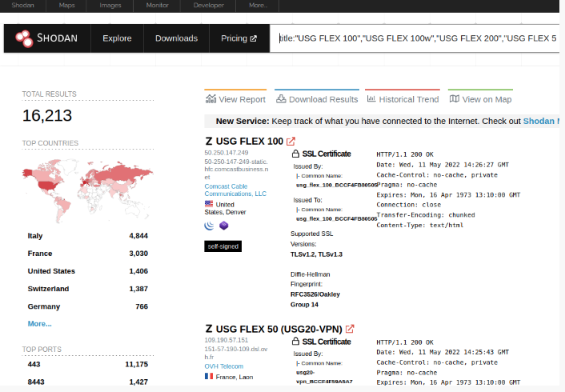Click the 'United States, Denver' location text
This screenshot has width=565, height=392.
pyautogui.click(x=225, y=208)
